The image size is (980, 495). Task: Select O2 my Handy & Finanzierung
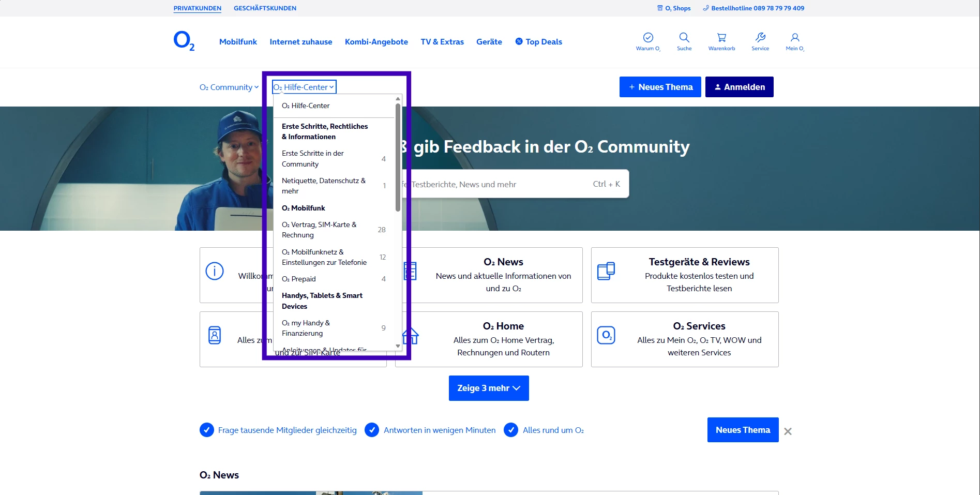pyautogui.click(x=334, y=328)
